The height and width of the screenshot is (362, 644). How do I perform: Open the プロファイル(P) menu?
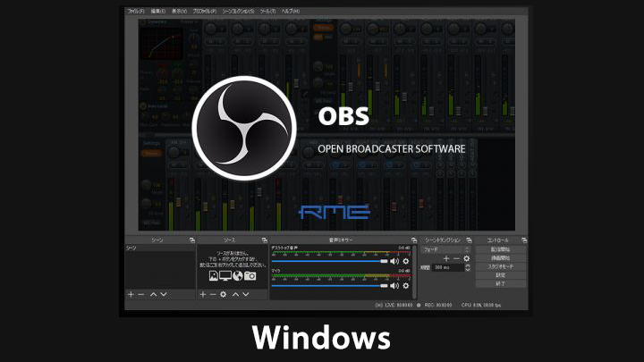click(x=204, y=12)
